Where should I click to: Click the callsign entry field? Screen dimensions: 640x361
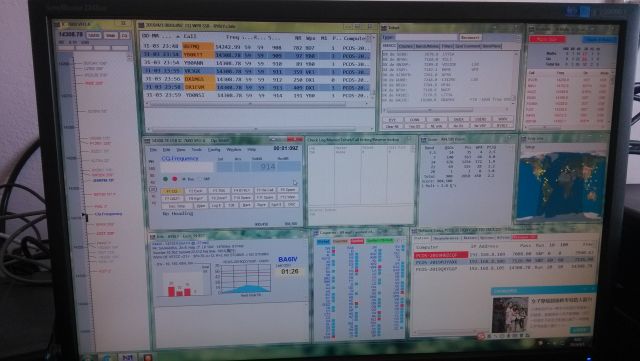[x=187, y=167]
